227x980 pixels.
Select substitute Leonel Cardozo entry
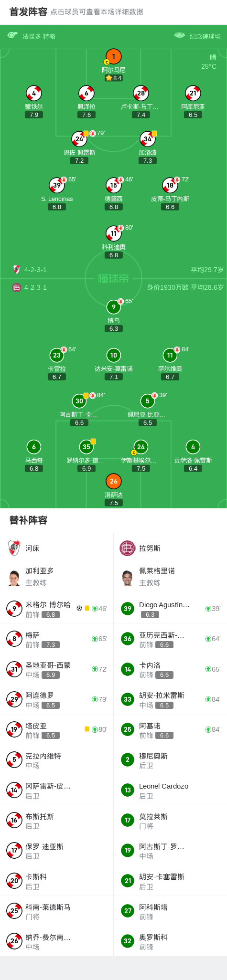tap(170, 790)
